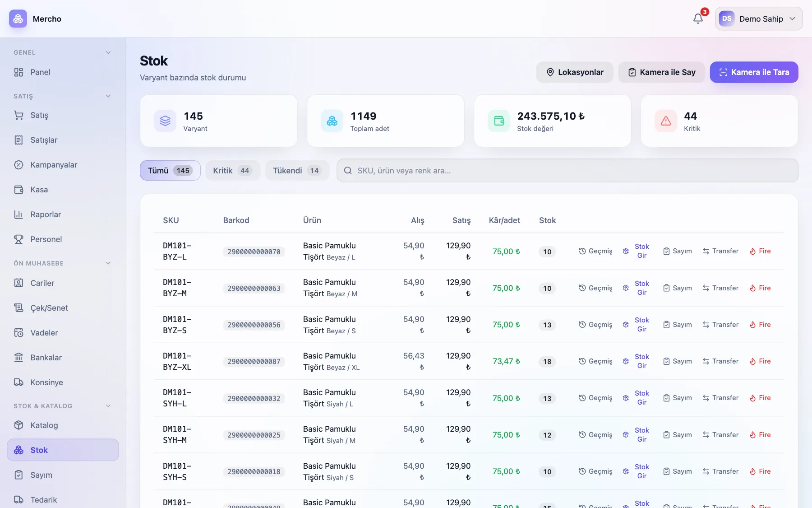Open Cariler in the sidebar
The width and height of the screenshot is (812, 508).
pyautogui.click(x=63, y=283)
